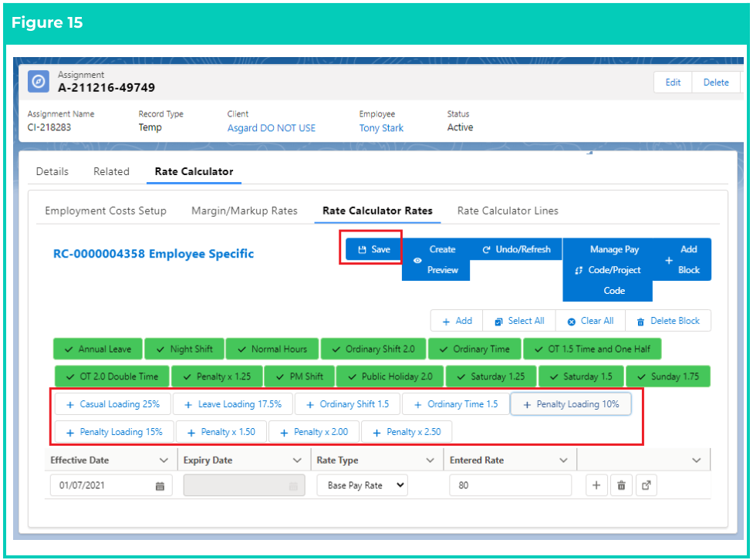Click the Entered Rate field showing 80
753x560 pixels.
(x=511, y=485)
